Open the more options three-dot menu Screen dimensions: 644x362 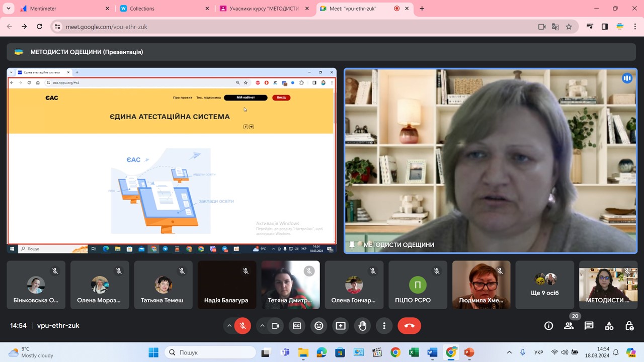[x=384, y=326]
